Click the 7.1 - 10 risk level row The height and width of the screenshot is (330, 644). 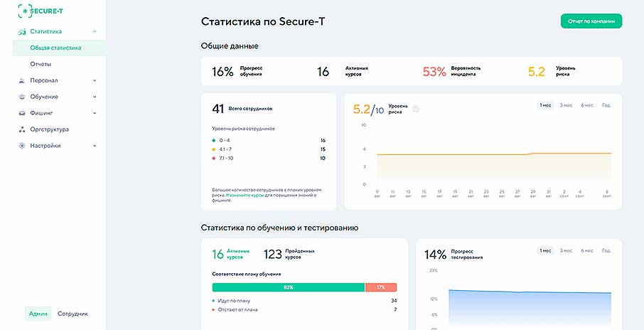tap(269, 158)
